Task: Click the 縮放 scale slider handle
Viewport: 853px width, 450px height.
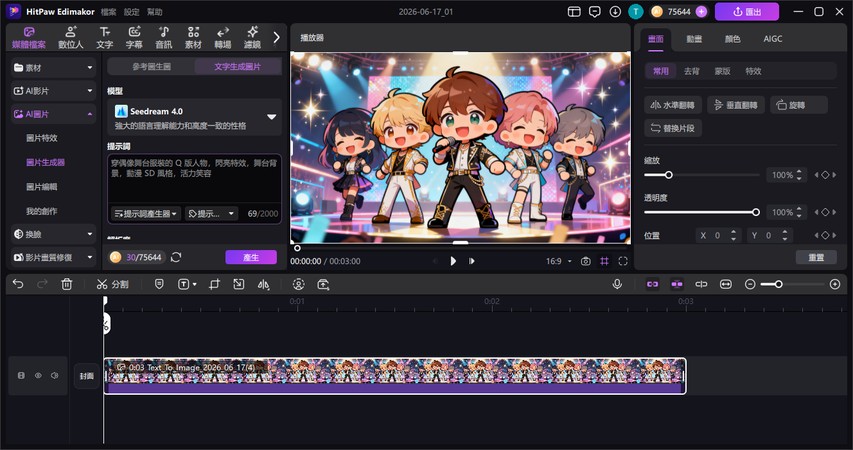Action: pyautogui.click(x=669, y=175)
